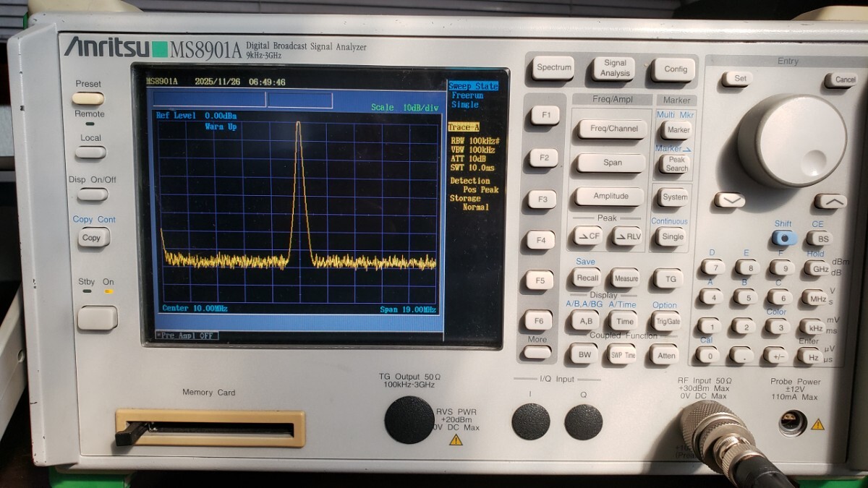Tap the More soft key
This screenshot has width=868, height=488.
point(537,352)
